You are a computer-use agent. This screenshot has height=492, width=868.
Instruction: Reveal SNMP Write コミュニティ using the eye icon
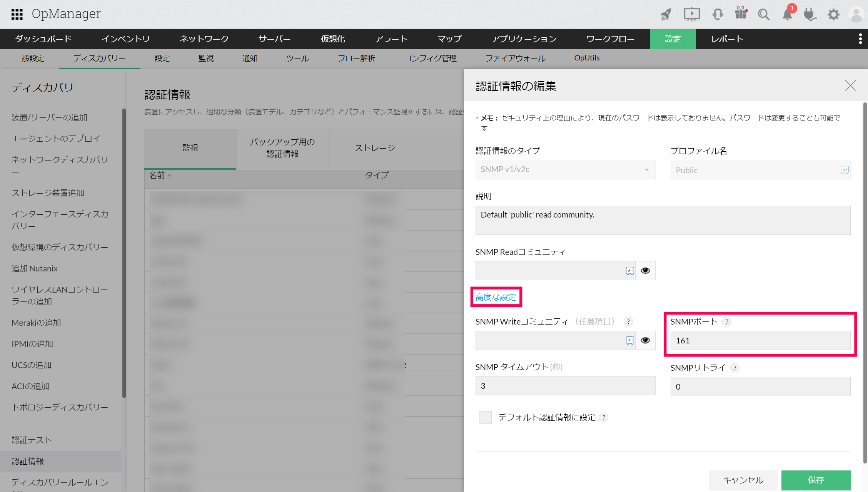645,340
